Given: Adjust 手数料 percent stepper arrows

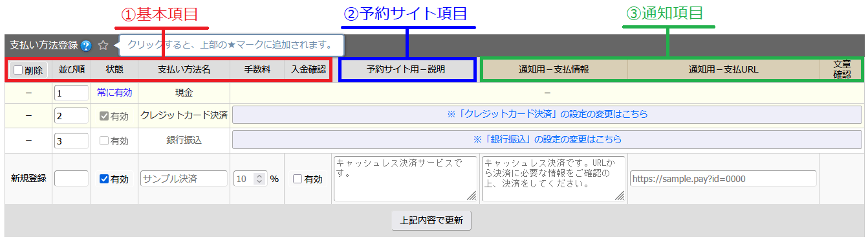Looking at the screenshot, I should pos(260,179).
